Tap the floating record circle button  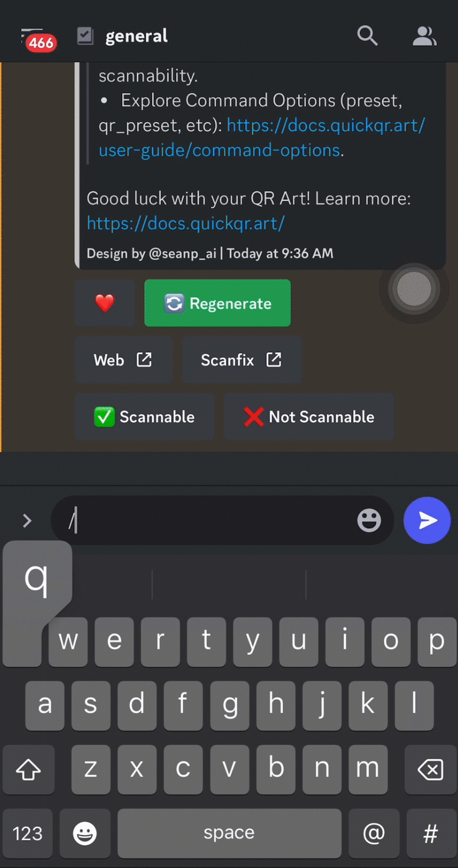point(414,289)
